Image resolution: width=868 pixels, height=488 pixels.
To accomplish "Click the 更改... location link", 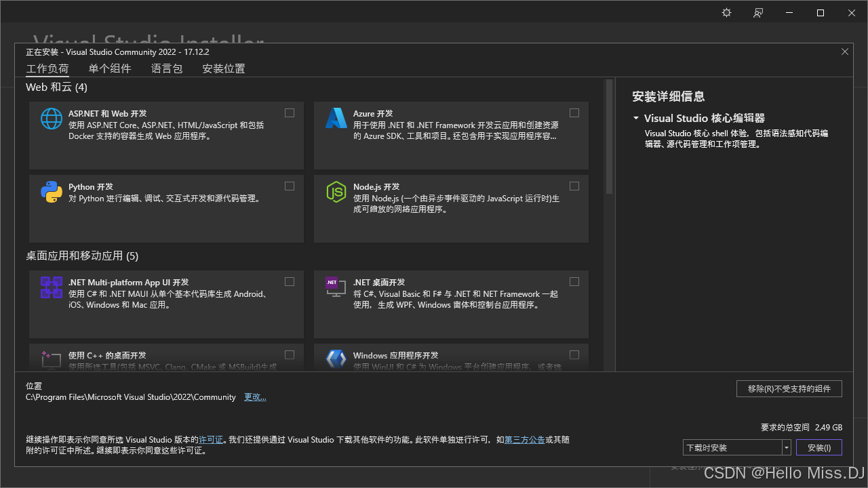I will tap(255, 397).
